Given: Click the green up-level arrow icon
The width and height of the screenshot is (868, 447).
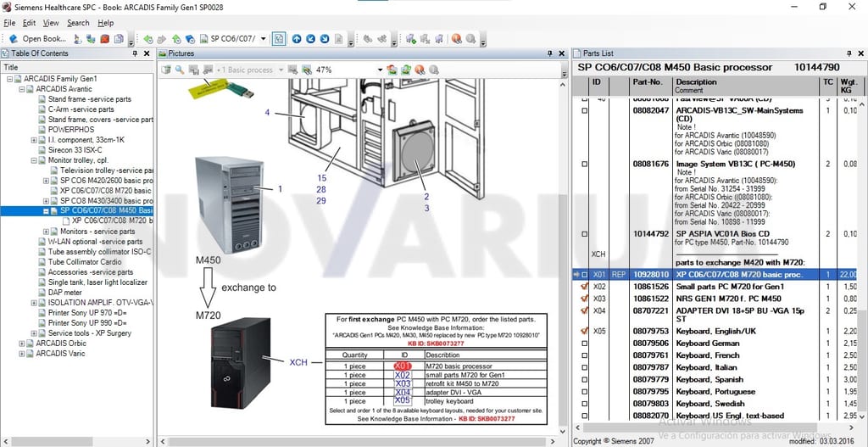Looking at the screenshot, I should coord(176,39).
